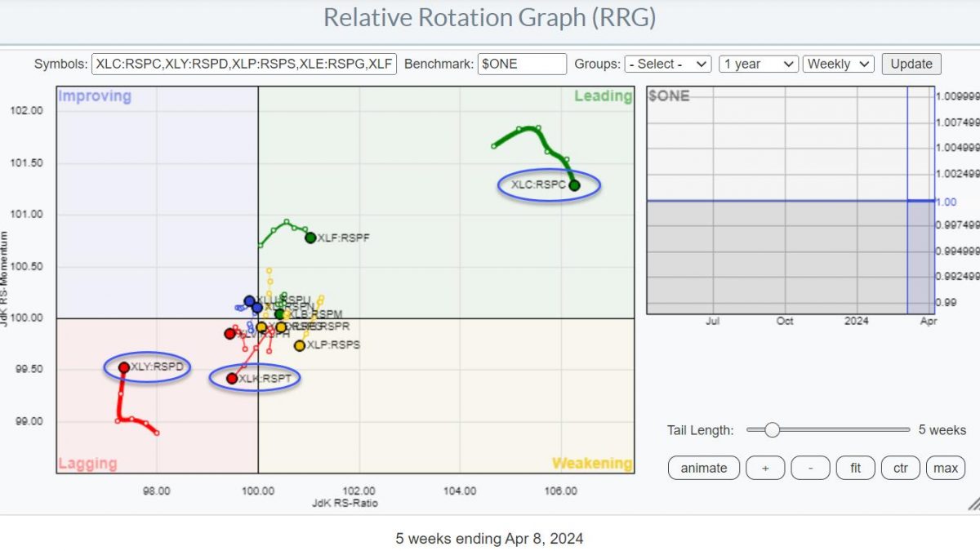Click the ctr button
The image size is (980, 551).
tap(901, 468)
